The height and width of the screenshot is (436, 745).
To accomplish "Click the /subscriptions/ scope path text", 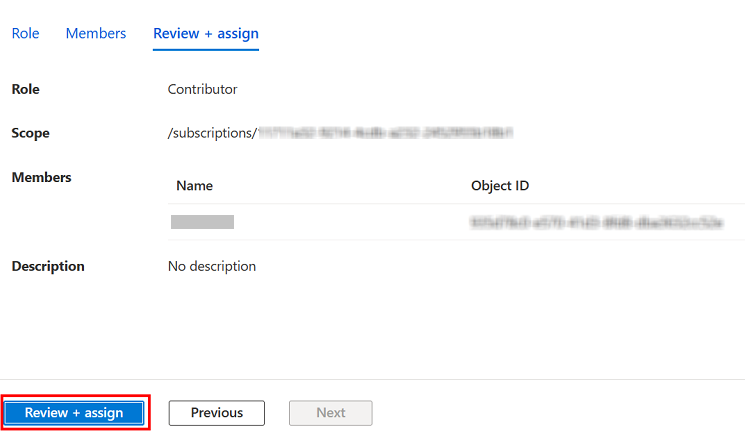I will click(211, 133).
